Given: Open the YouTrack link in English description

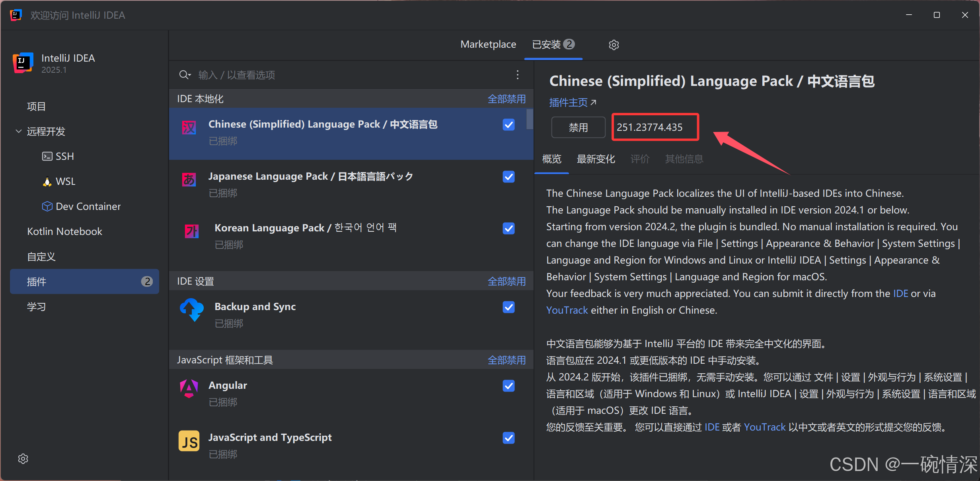Looking at the screenshot, I should tap(567, 310).
